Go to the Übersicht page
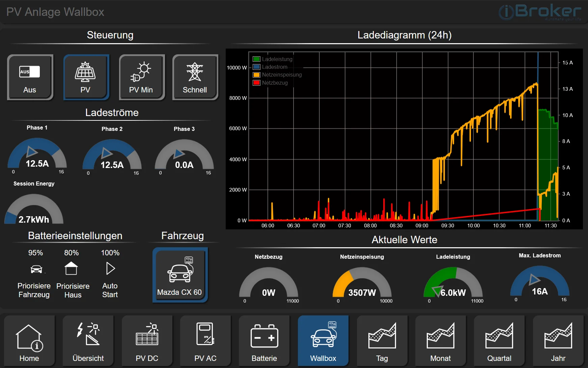Screen dimensions: 588x368 coord(88,341)
